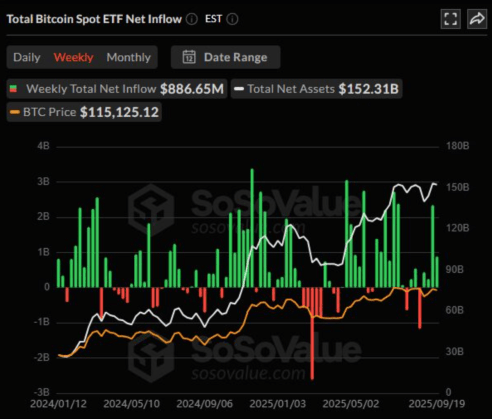This screenshot has width=492, height=419.
Task: Click green-red Weekly Net Inflow legend icon
Action: [13, 89]
